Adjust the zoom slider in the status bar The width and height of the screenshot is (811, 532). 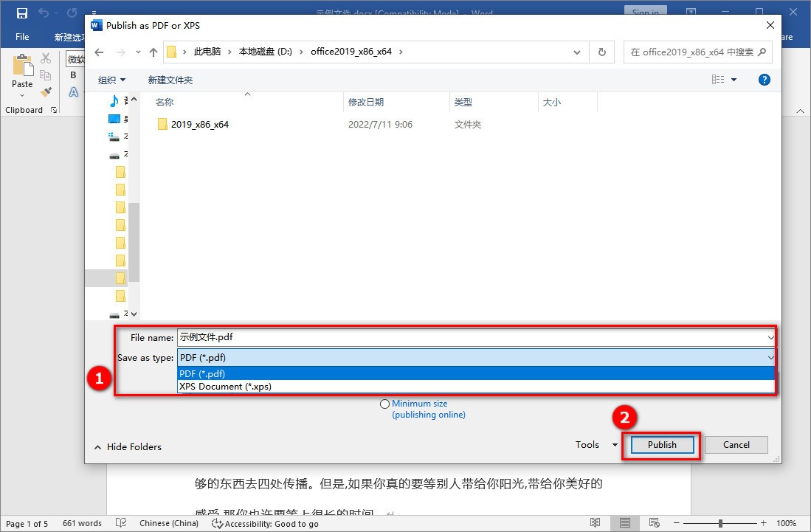(719, 523)
